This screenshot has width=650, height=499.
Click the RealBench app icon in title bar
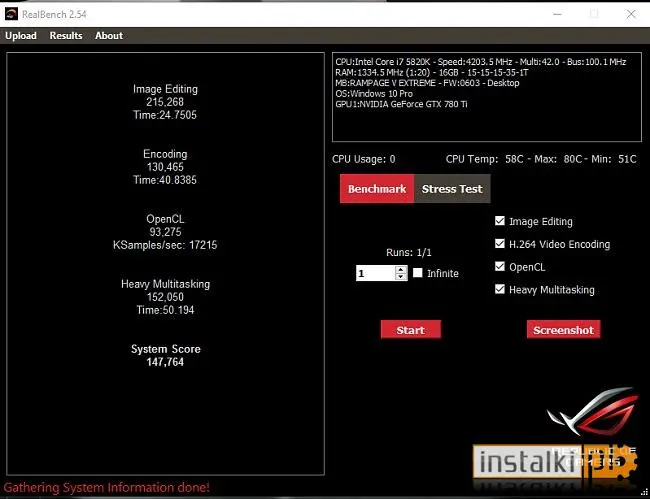(x=11, y=14)
